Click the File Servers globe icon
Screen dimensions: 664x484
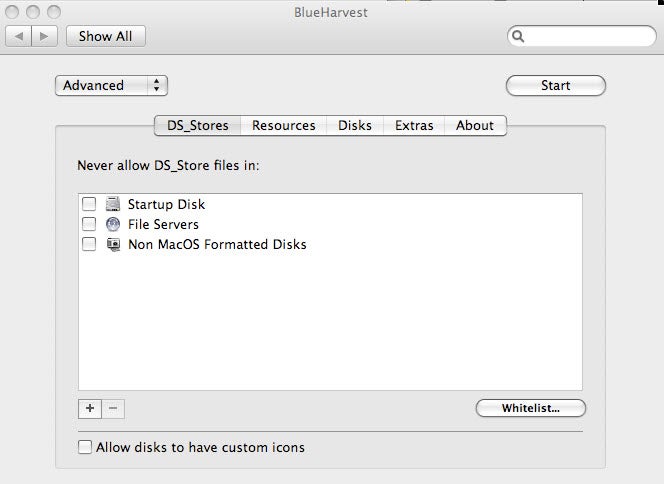(x=113, y=224)
